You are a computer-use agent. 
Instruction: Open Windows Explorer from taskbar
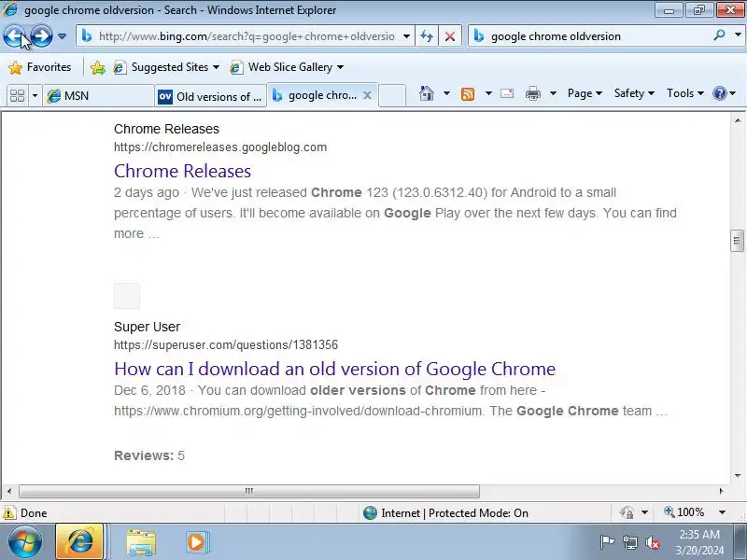pos(141,543)
